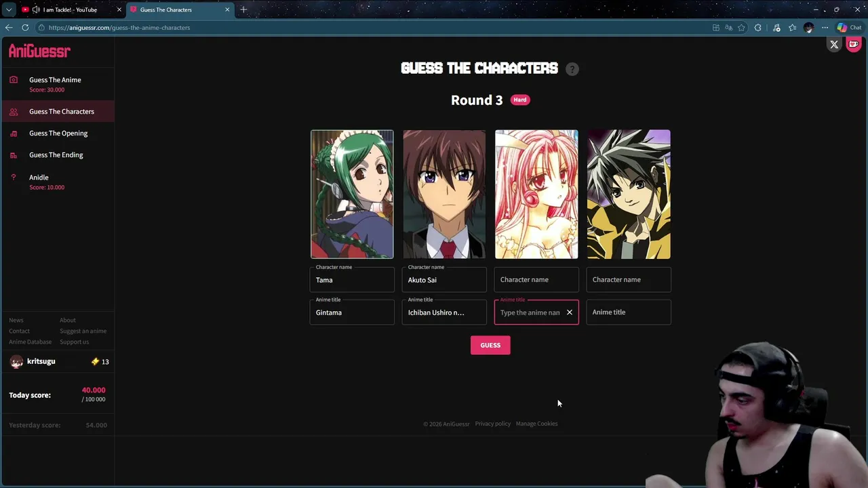Open the Suggest an anime link
The width and height of the screenshot is (868, 488).
(x=83, y=331)
